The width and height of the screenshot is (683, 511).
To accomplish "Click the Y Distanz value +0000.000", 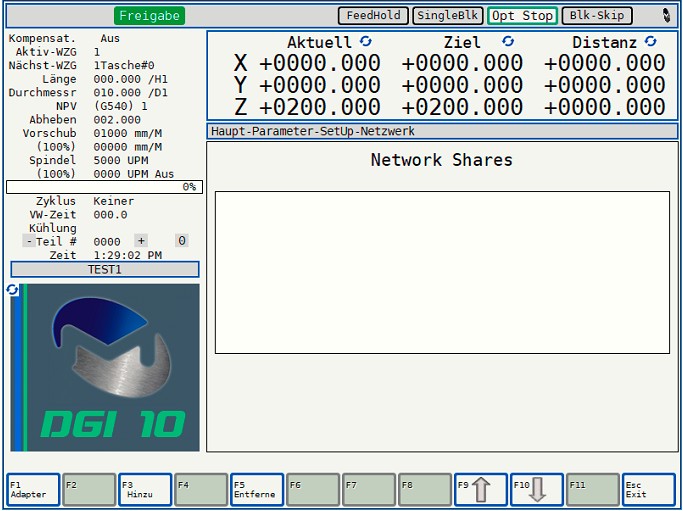I will 605,85.
